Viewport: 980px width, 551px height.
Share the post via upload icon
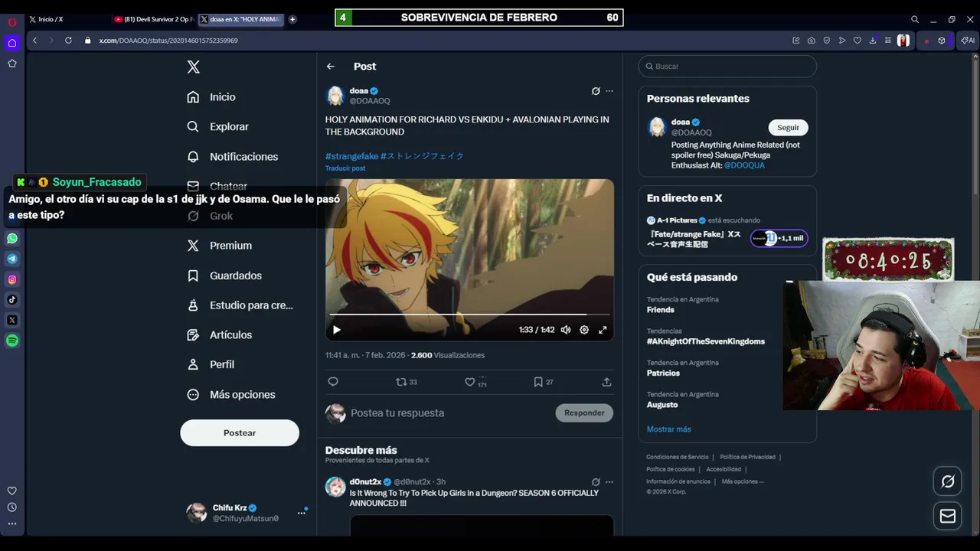point(606,382)
